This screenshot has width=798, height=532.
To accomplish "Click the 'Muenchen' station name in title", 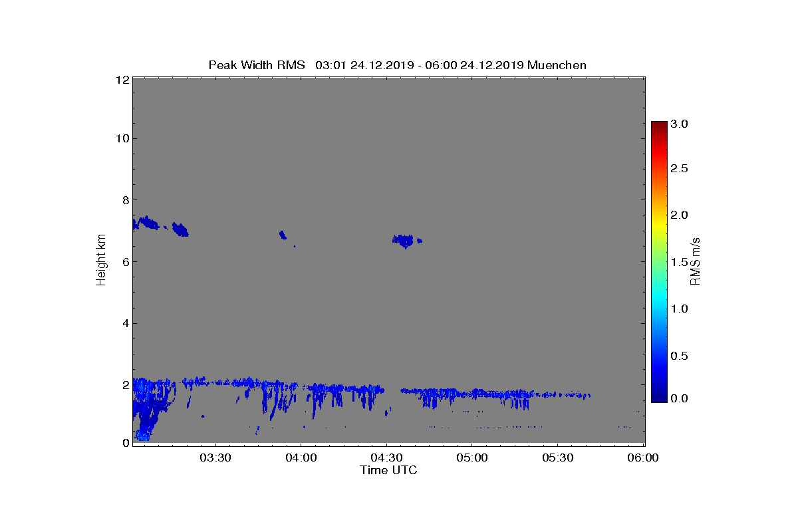I will tap(557, 65).
